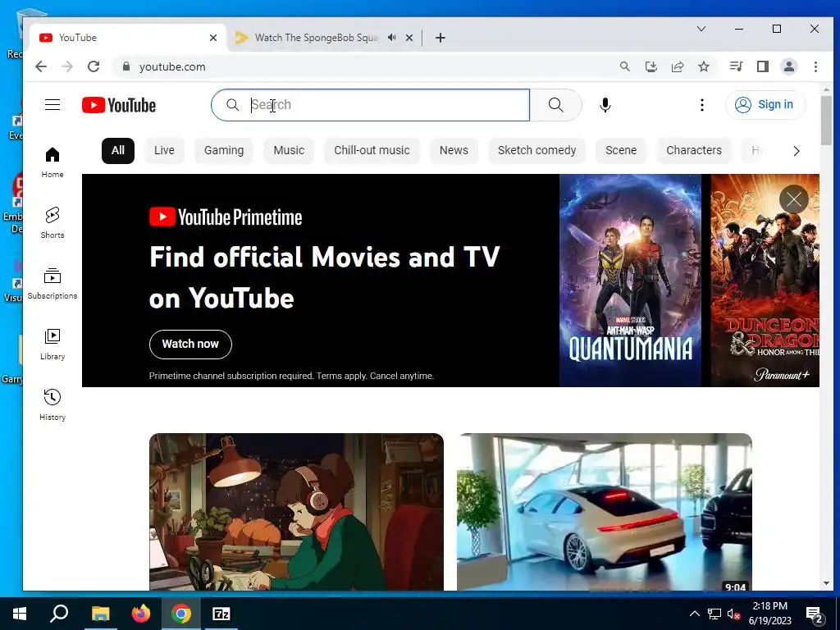Click the network tray icon
The image size is (840, 630).
tap(714, 614)
